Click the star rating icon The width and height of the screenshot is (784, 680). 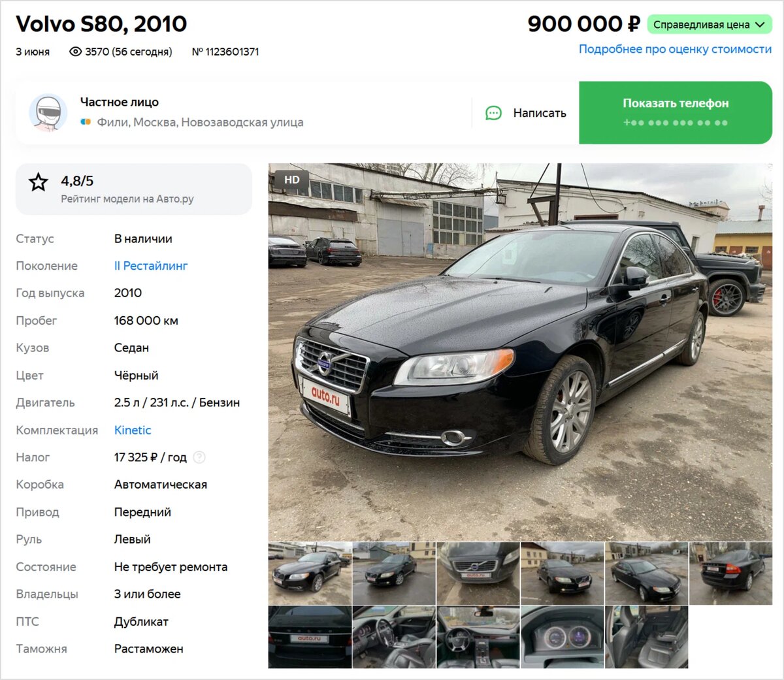[x=39, y=182]
